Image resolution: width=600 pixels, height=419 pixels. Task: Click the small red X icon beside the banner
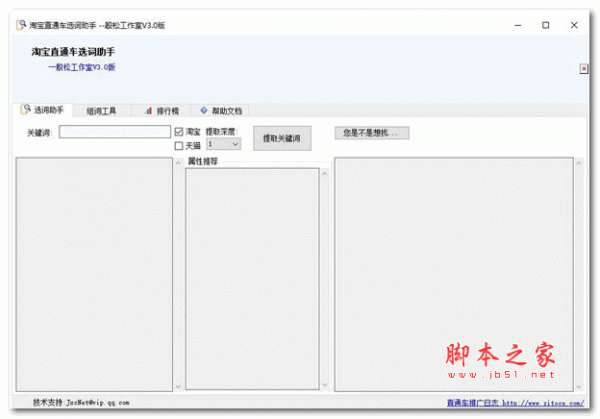(584, 69)
